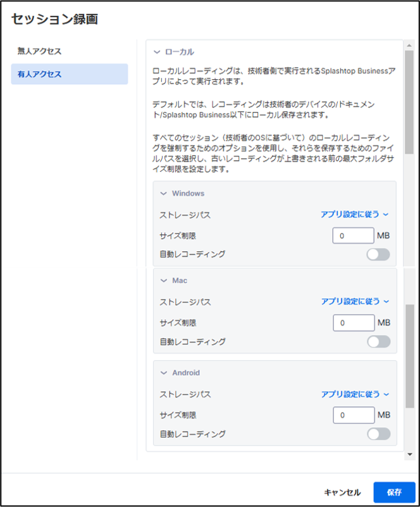Collapse the Android section chevron
Screen dimensions: 420x507
pyautogui.click(x=164, y=373)
